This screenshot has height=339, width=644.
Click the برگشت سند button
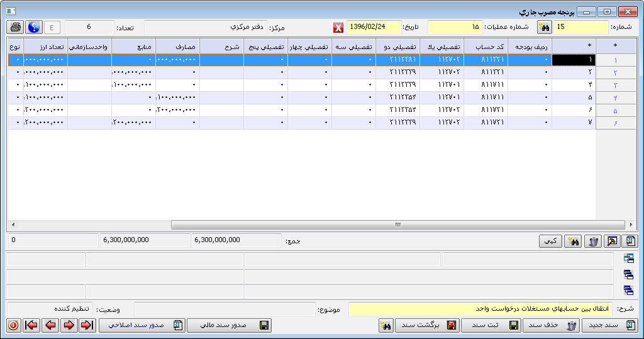tap(427, 325)
